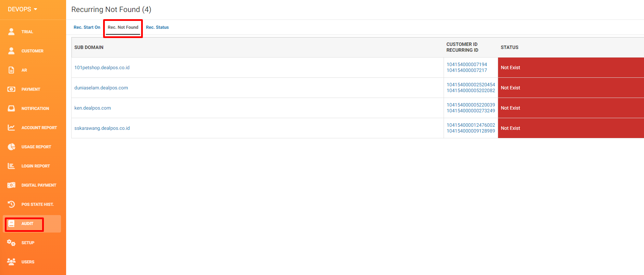Open the LOGIN REPORT page
Viewport: 644px width, 275px height.
point(36,166)
